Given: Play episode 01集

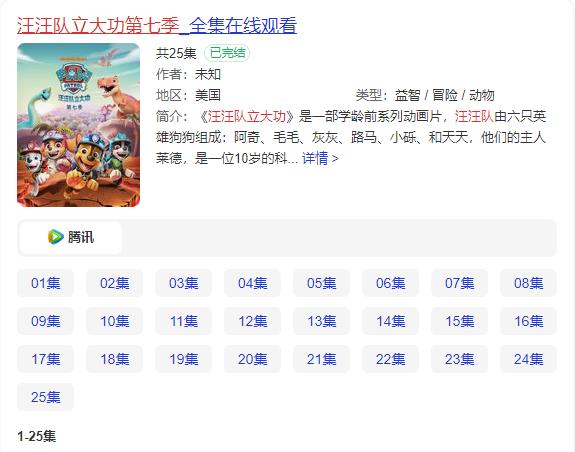Looking at the screenshot, I should (x=45, y=283).
